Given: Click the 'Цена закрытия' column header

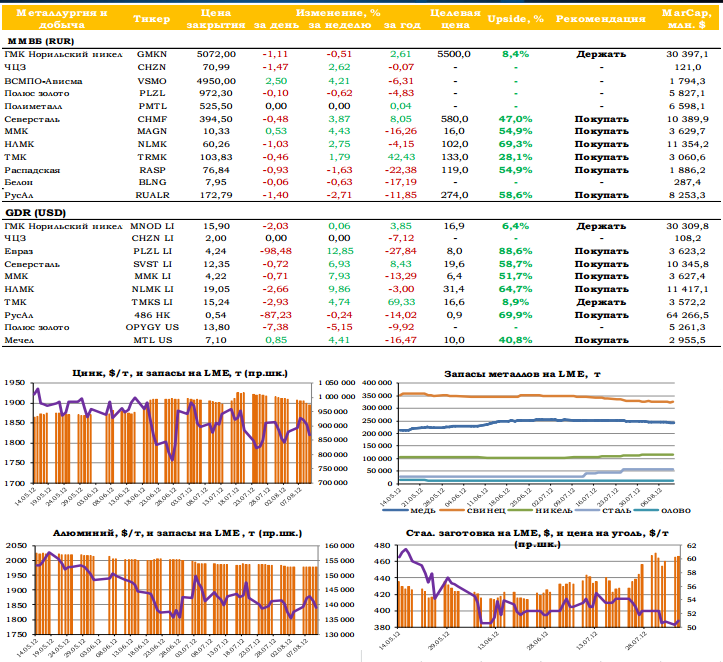Looking at the screenshot, I should pyautogui.click(x=216, y=19).
